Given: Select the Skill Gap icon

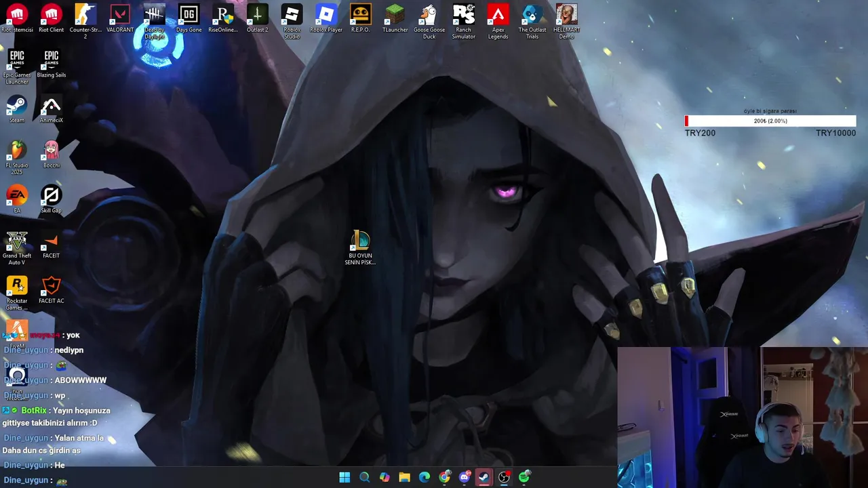Looking at the screenshot, I should point(51,199).
